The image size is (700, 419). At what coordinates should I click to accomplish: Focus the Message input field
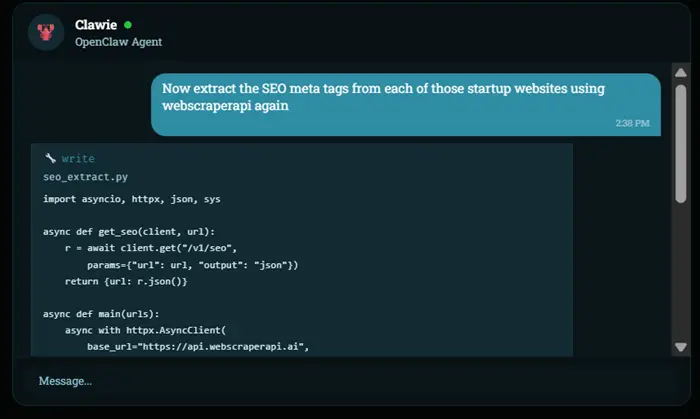[351, 381]
